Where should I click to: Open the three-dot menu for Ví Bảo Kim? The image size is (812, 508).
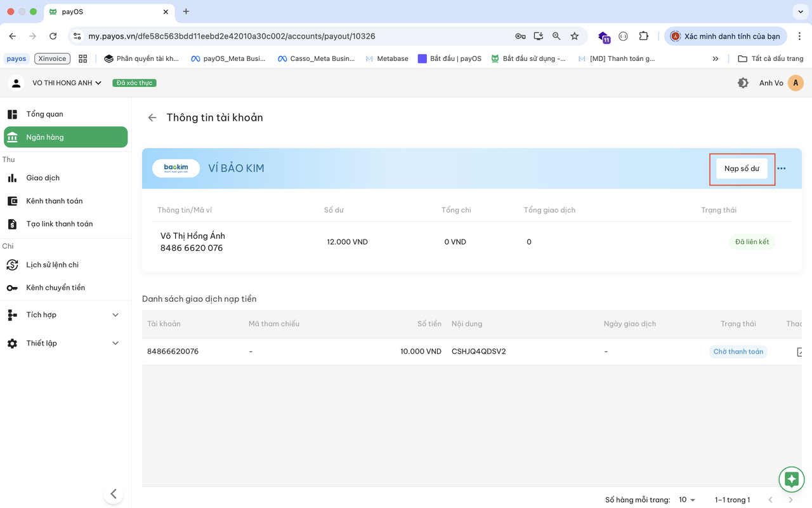[782, 168]
